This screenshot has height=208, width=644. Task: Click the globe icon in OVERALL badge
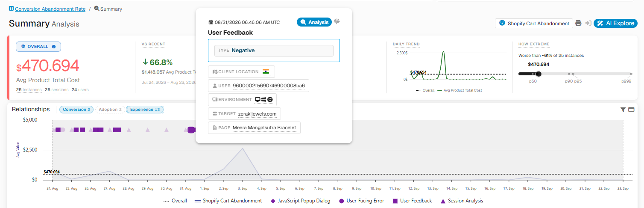point(23,47)
